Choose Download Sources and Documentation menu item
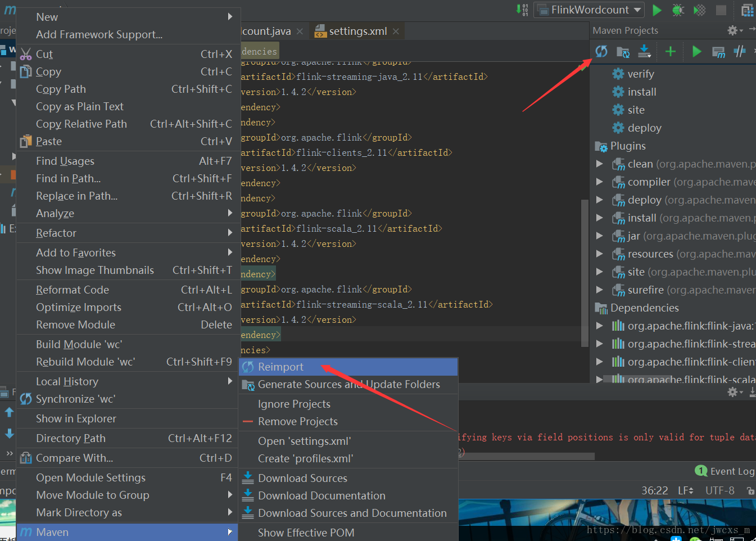 click(x=348, y=513)
